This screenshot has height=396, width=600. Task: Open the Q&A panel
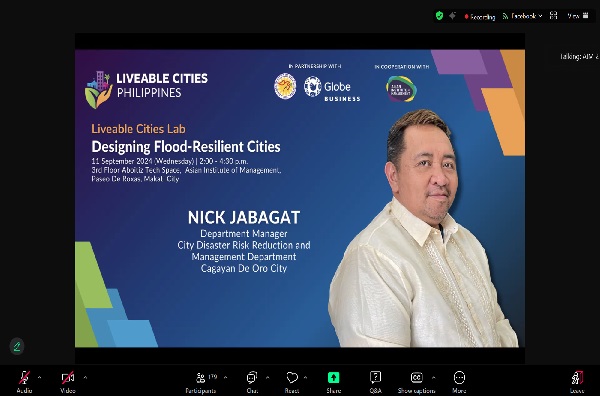pyautogui.click(x=375, y=382)
